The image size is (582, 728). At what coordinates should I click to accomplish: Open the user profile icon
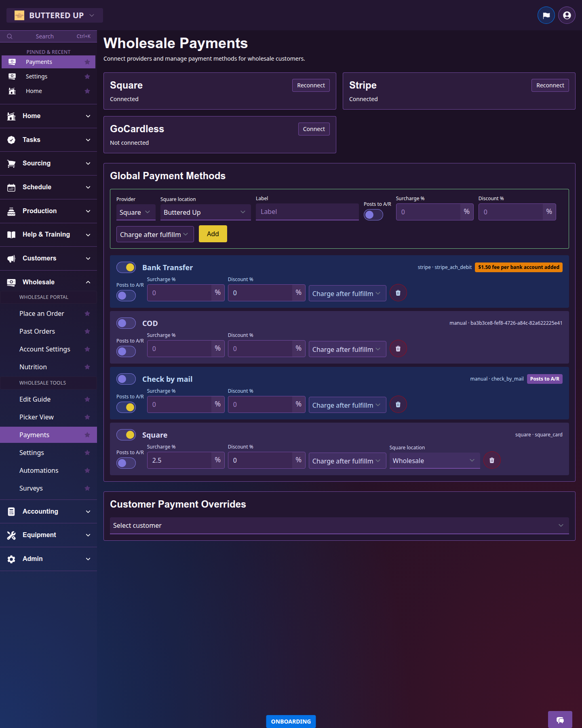click(567, 15)
